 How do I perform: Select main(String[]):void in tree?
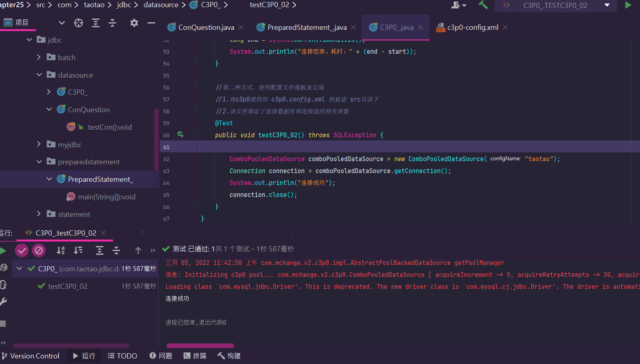click(107, 197)
